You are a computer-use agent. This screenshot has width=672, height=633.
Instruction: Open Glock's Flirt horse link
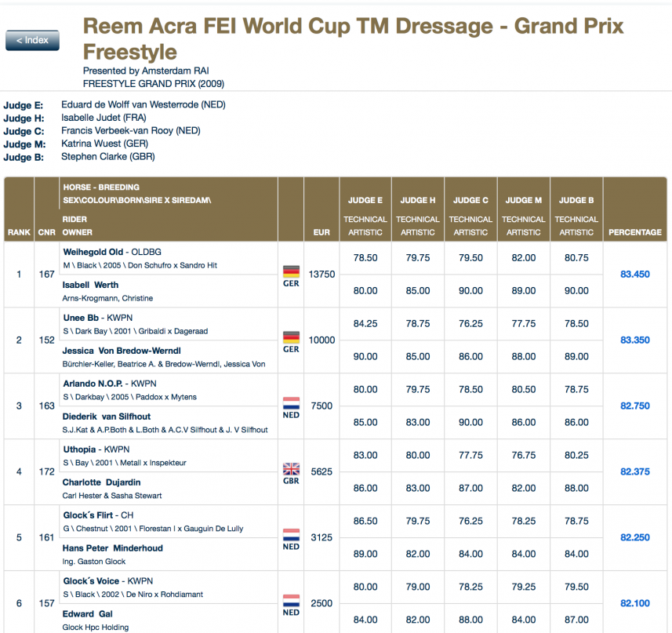[x=89, y=515]
